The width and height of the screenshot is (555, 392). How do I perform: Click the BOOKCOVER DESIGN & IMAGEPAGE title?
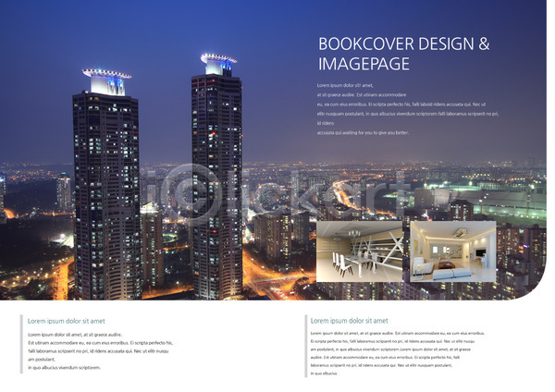pos(403,54)
